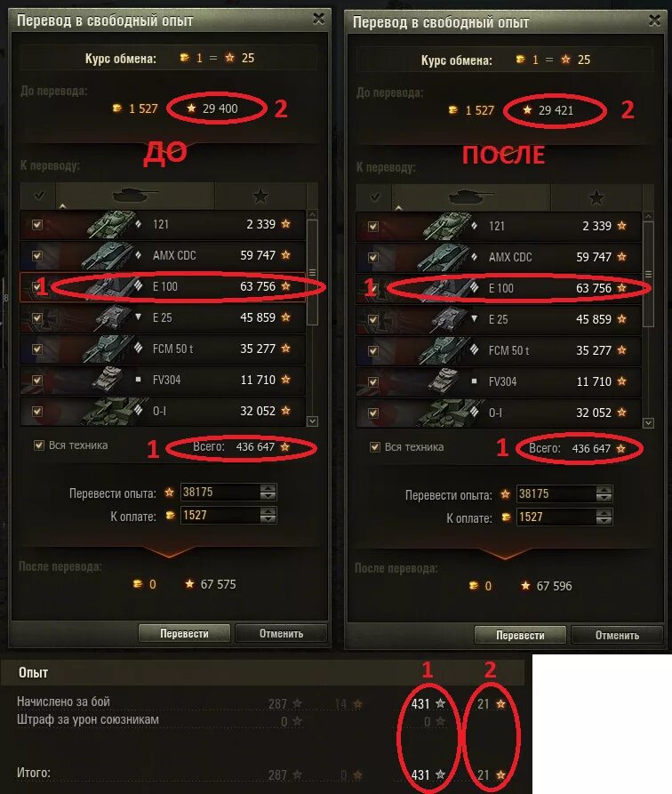Image resolution: width=672 pixels, height=794 pixels.
Task: Click the tank silhouette header in right dialog
Action: pos(471,197)
